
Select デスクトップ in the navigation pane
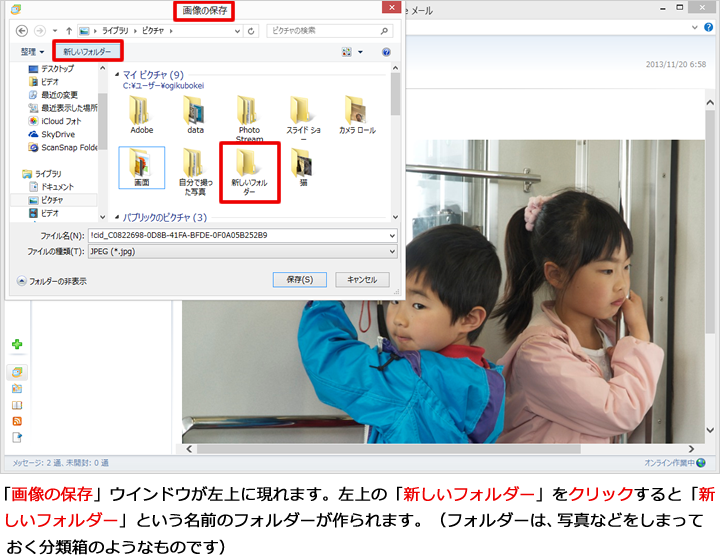51,68
